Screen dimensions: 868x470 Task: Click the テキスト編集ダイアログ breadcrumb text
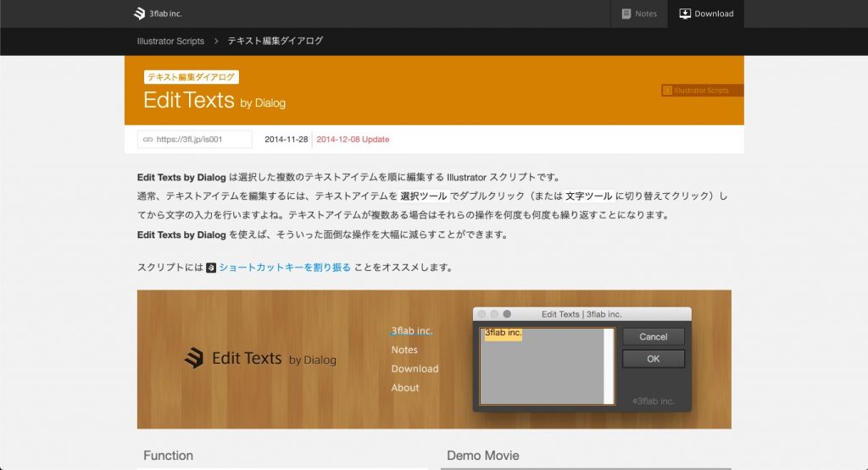(x=275, y=41)
